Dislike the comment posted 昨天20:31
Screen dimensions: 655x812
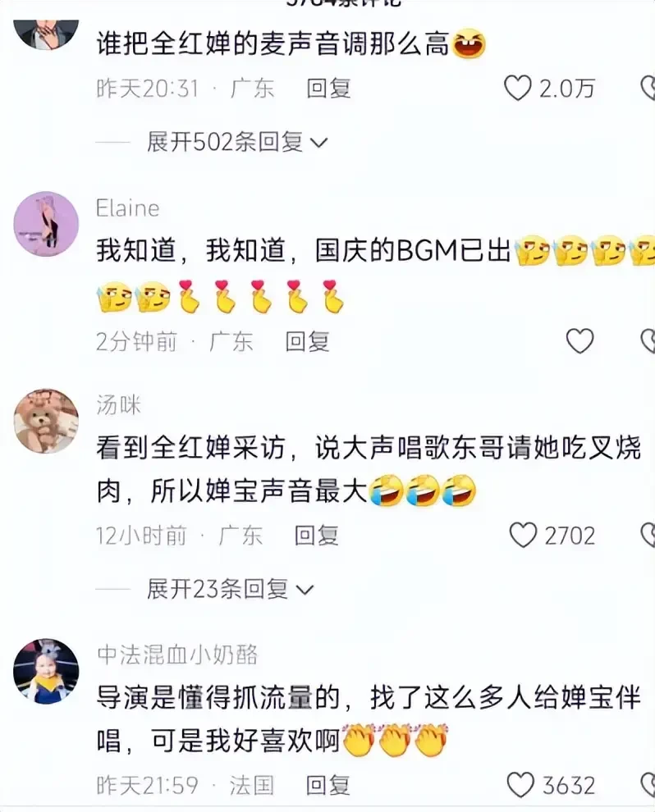[648, 89]
